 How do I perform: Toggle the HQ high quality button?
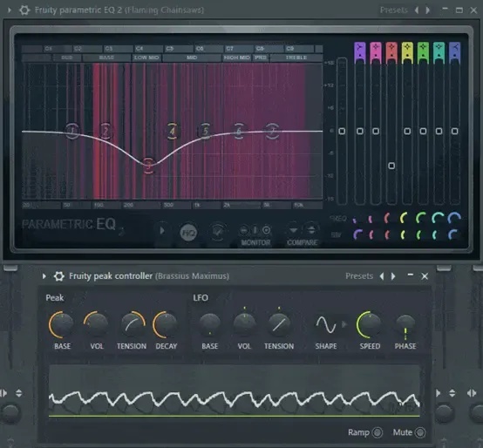188,233
